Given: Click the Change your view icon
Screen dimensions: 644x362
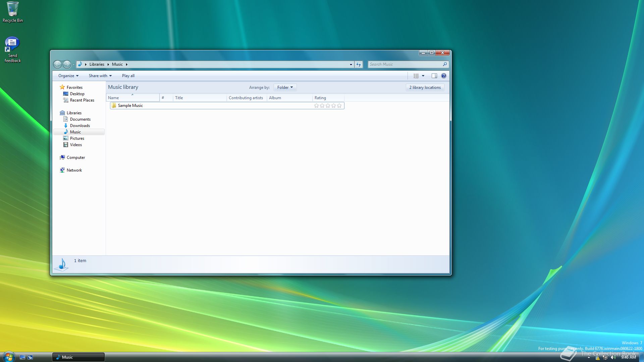Looking at the screenshot, I should [416, 76].
